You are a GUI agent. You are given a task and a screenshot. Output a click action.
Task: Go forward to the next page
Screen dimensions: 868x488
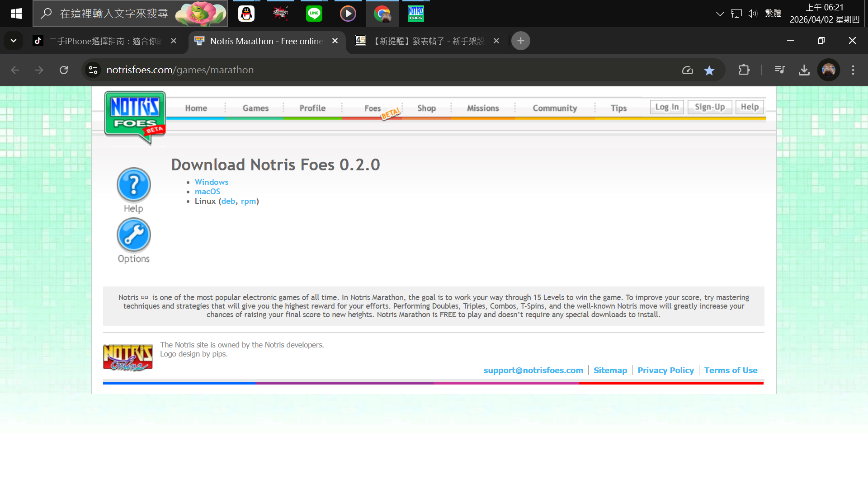(39, 70)
